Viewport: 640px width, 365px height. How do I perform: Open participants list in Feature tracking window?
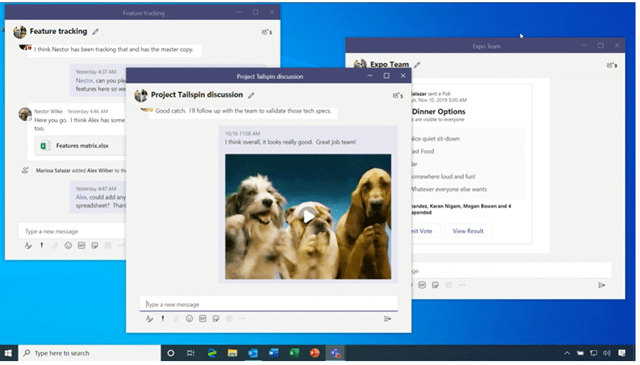(x=267, y=32)
